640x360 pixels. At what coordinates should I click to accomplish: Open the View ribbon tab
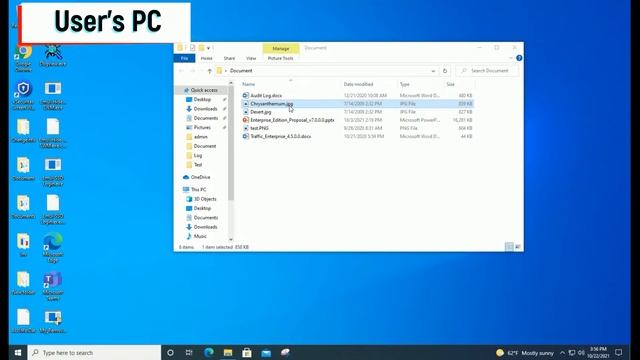tap(251, 58)
